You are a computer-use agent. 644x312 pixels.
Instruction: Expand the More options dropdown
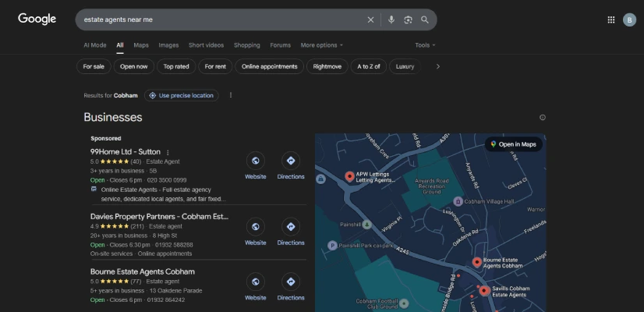click(321, 45)
